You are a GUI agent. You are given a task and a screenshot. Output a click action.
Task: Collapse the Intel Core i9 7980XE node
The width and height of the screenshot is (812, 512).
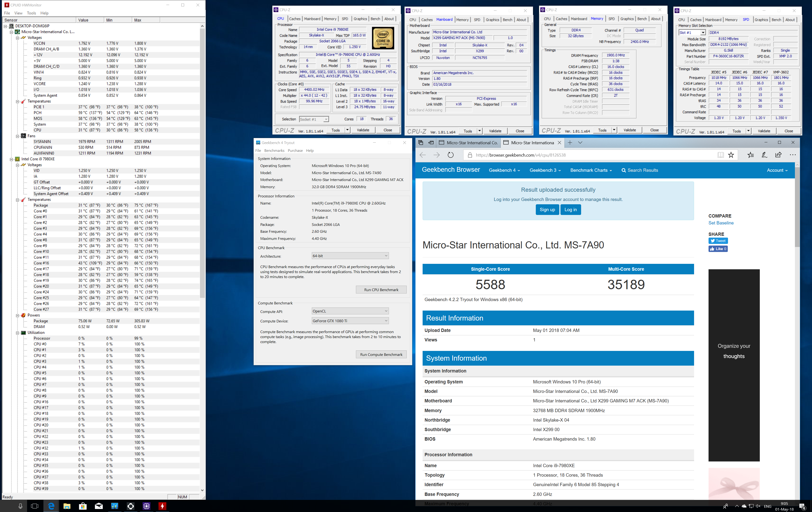click(11, 159)
